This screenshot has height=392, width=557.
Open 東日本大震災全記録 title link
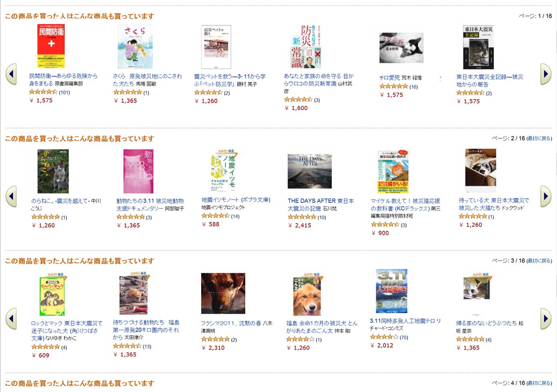(489, 80)
